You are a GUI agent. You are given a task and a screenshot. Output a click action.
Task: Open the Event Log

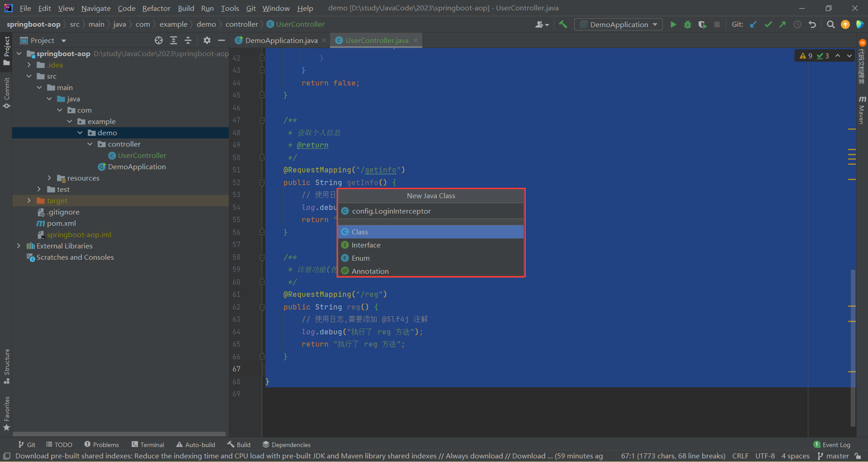[x=832, y=445]
